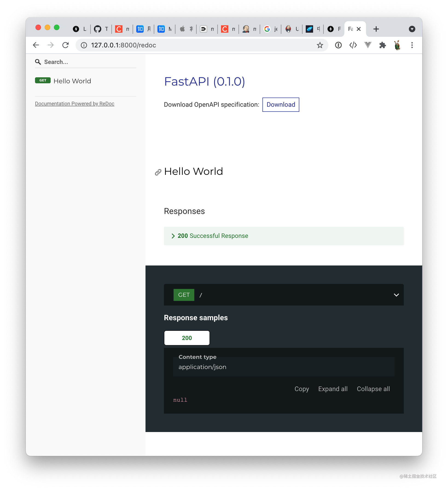Viewport: 448px width, 490px height.
Task: Click Copy in response samples
Action: (302, 389)
